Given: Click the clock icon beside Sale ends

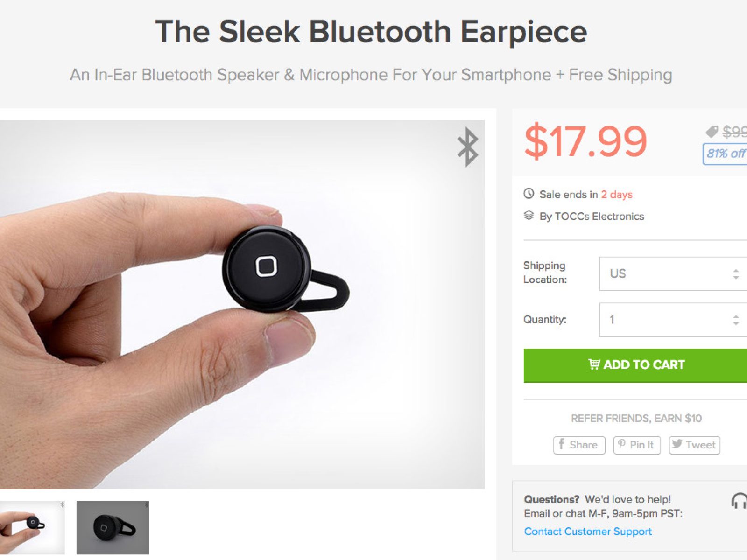Looking at the screenshot, I should pos(529,194).
